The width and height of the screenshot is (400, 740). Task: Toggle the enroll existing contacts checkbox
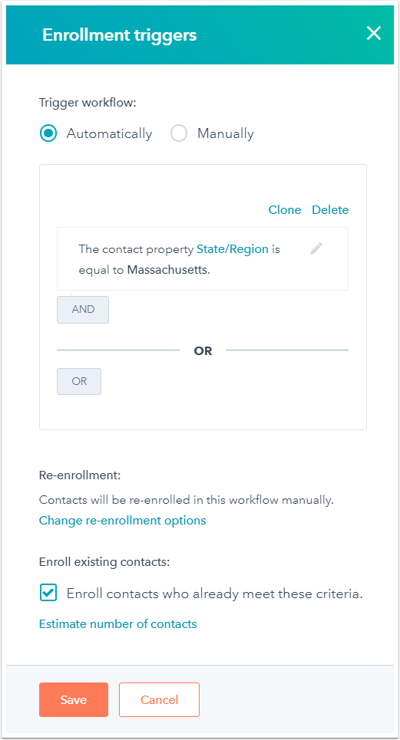pos(48,593)
